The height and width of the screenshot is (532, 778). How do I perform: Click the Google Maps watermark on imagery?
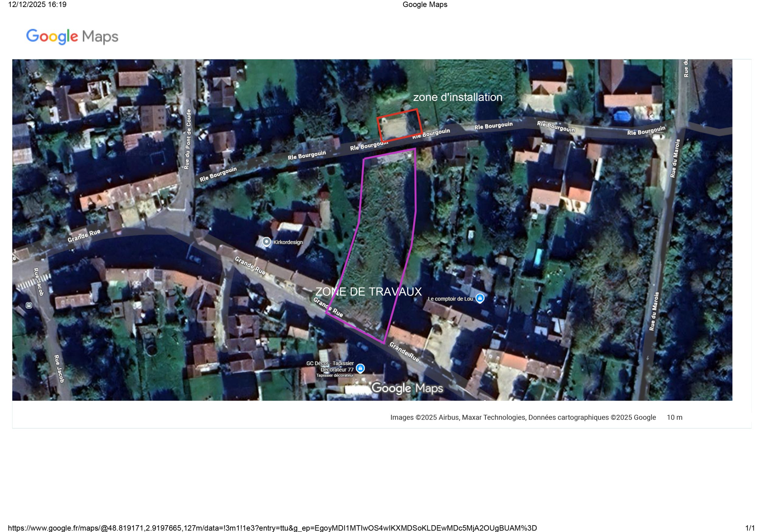click(x=407, y=388)
